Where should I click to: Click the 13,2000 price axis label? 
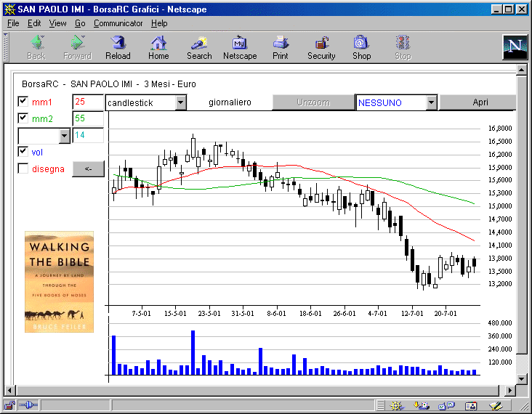(500, 284)
